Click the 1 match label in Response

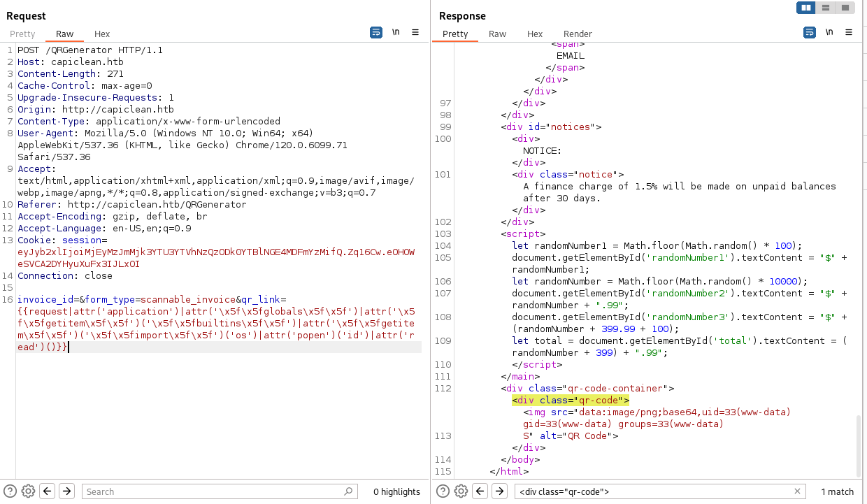(x=837, y=491)
